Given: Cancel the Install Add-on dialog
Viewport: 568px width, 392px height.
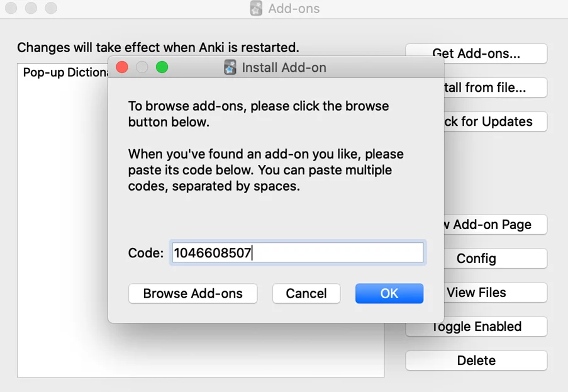Looking at the screenshot, I should [x=306, y=293].
